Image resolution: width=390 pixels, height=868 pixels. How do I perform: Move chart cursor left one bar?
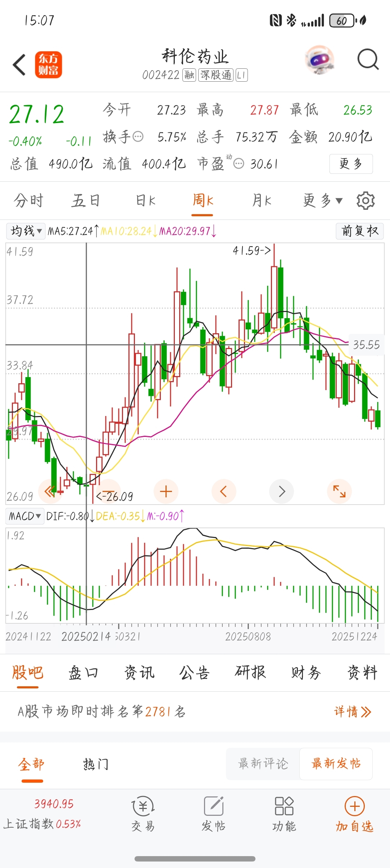(x=224, y=491)
